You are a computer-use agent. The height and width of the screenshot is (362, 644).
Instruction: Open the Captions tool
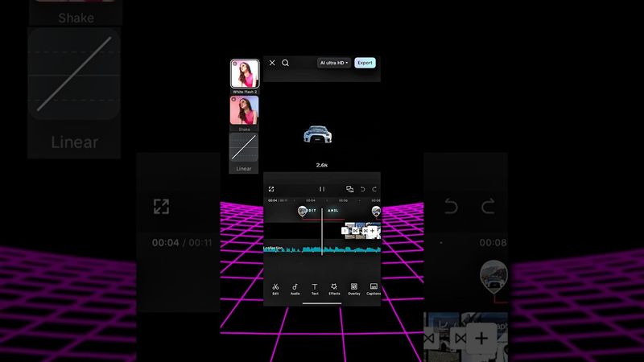point(374,289)
